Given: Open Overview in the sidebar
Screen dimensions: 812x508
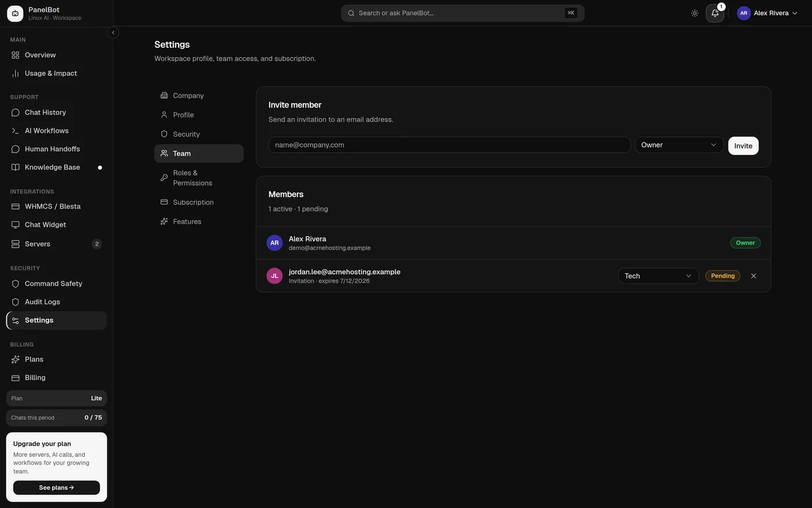Looking at the screenshot, I should pyautogui.click(x=56, y=55).
